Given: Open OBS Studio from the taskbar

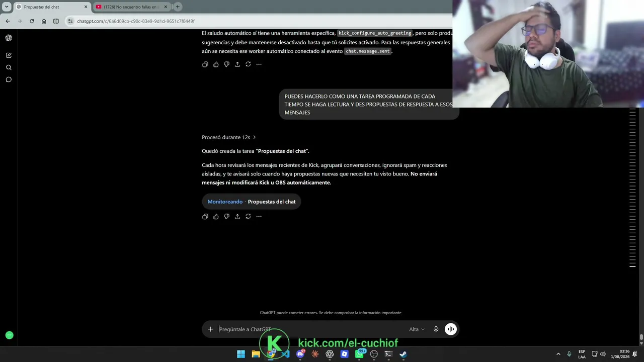Looking at the screenshot, I should [x=374, y=354].
